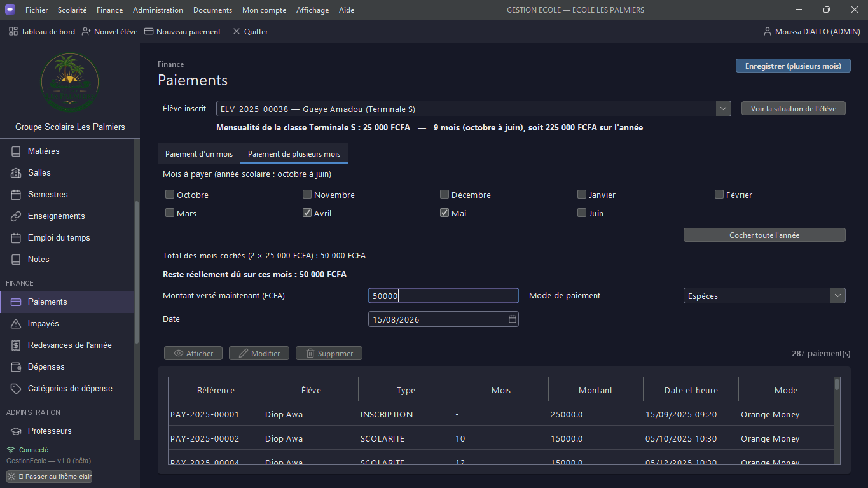Click the Impayés warning triangle icon
Image resolution: width=868 pixels, height=488 pixels.
(x=17, y=324)
